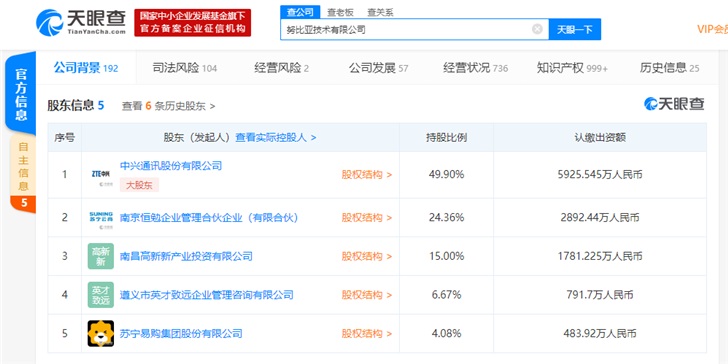Switch to 查关系 search tab
This screenshot has width=728, height=364.
380,13
